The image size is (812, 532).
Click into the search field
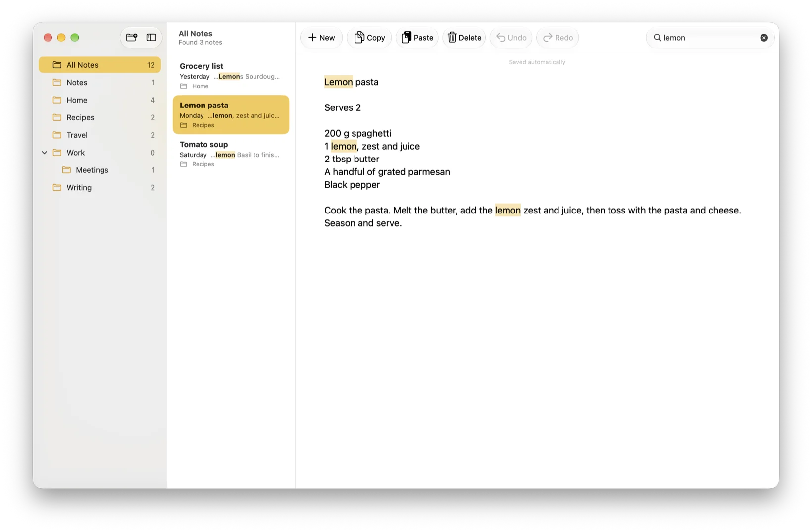(710, 38)
